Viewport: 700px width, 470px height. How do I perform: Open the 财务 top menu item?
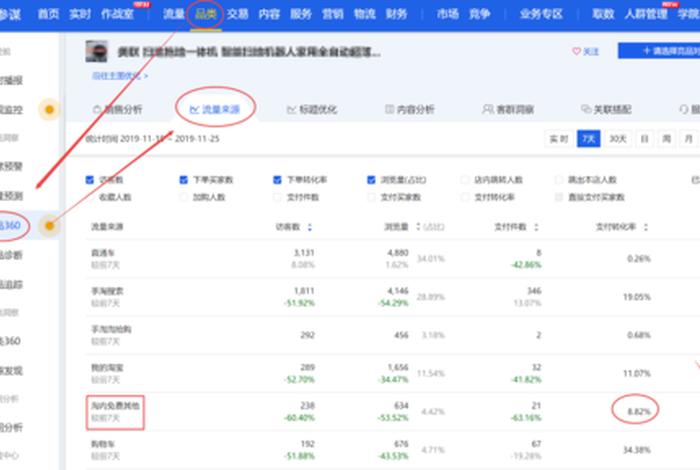point(396,14)
